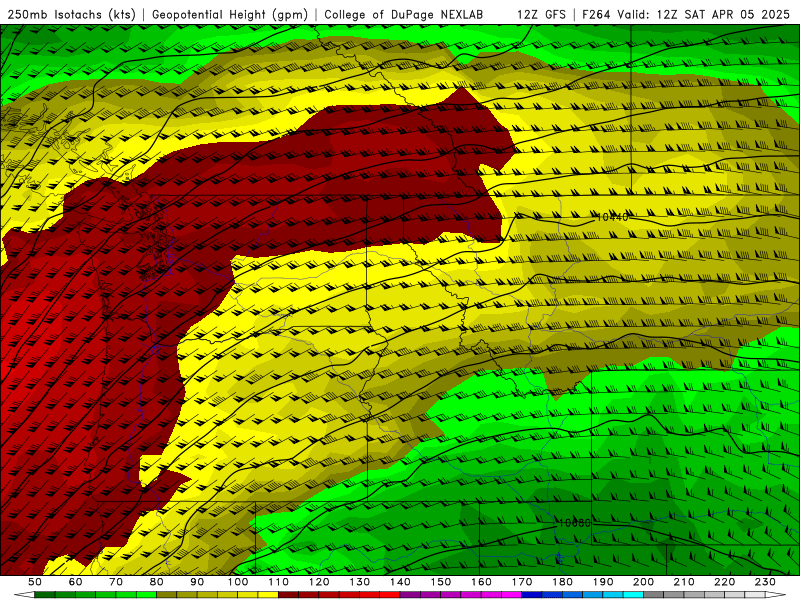Click the 210 value on the color scale
Viewport: 800px width, 600px height.
(x=684, y=582)
